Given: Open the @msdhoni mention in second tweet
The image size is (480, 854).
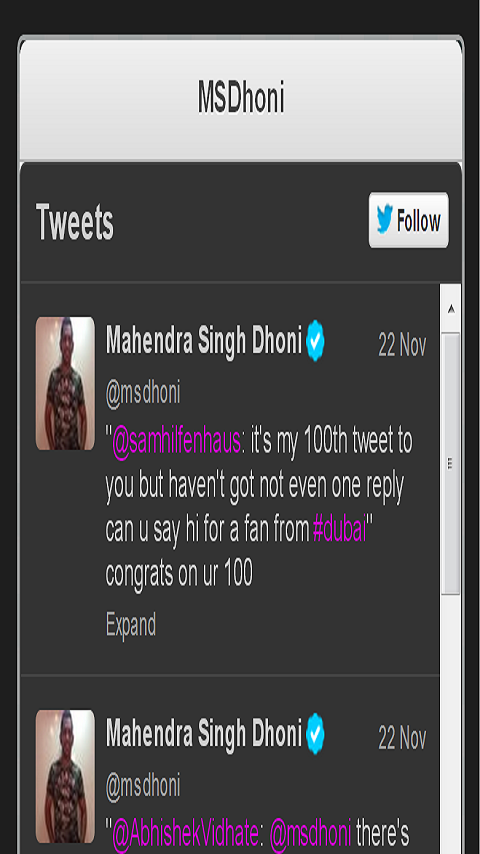Looking at the screenshot, I should tap(311, 834).
